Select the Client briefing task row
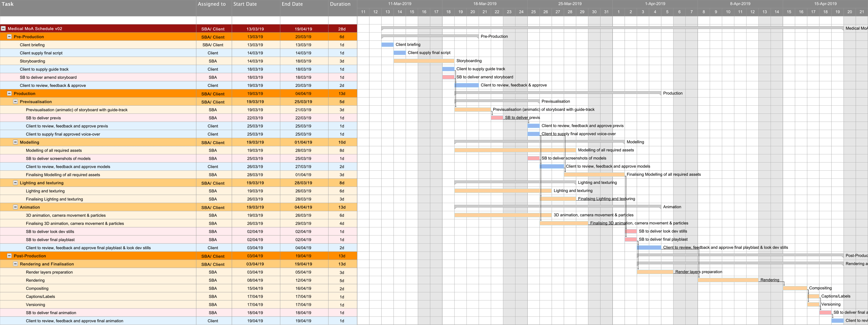The image size is (868, 325). 179,45
